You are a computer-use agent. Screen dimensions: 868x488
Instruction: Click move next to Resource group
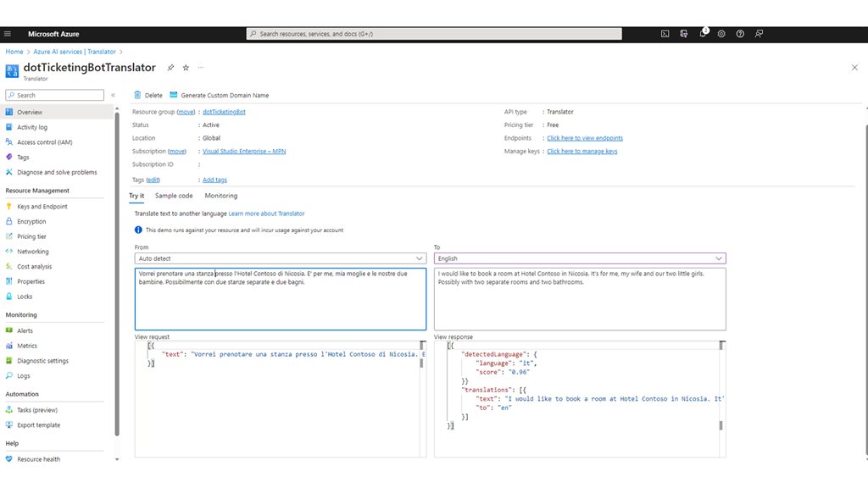[186, 112]
